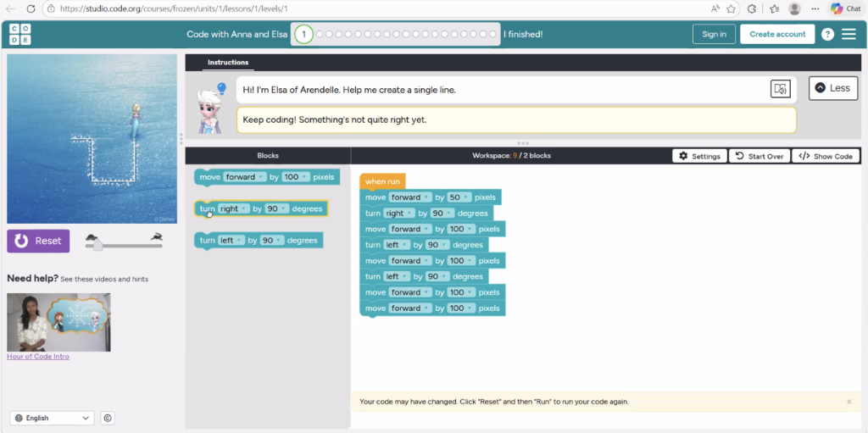Click the help question mark icon
Viewport: 868px width, 433px height.
[x=827, y=34]
